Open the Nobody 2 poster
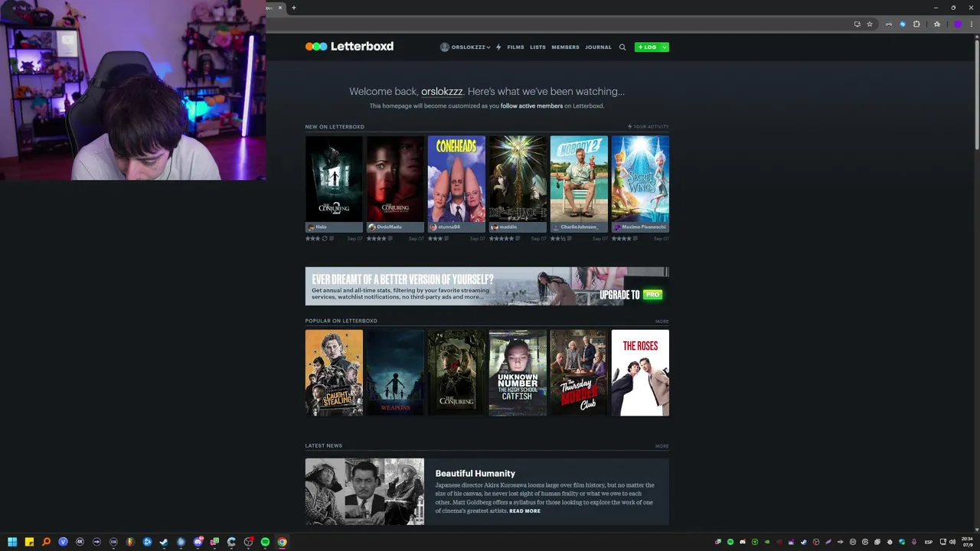 579,179
